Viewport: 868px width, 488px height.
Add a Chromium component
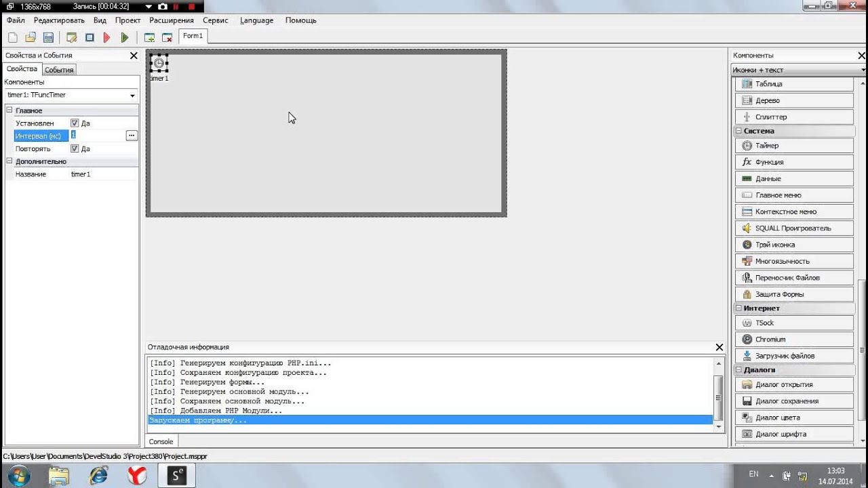pos(794,339)
